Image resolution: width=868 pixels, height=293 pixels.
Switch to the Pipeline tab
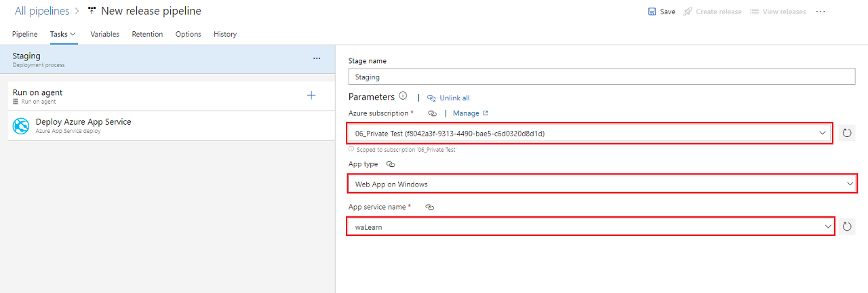point(25,34)
